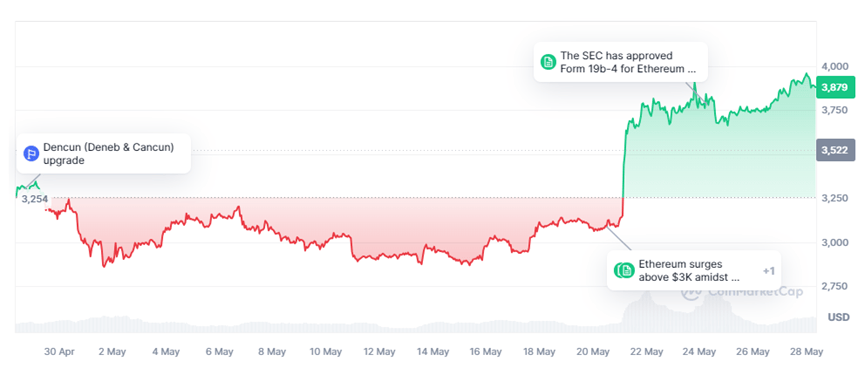Click the CoinMarketCap watermark logo
This screenshot has width=865, height=368.
pos(742,291)
